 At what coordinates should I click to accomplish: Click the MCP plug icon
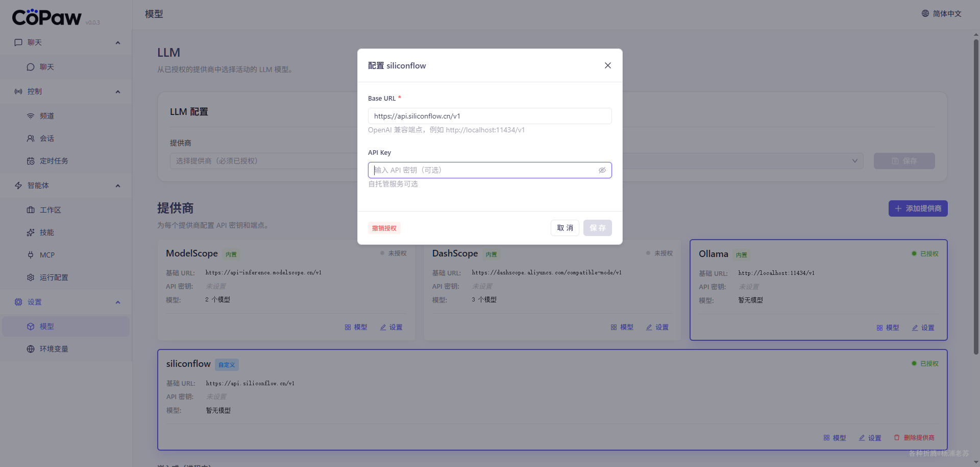coord(31,255)
